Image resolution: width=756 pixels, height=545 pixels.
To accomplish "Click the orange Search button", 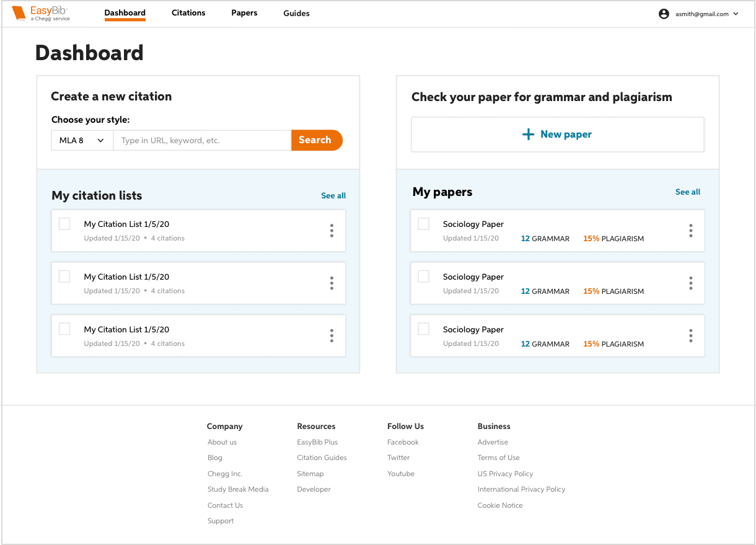I will pyautogui.click(x=317, y=140).
